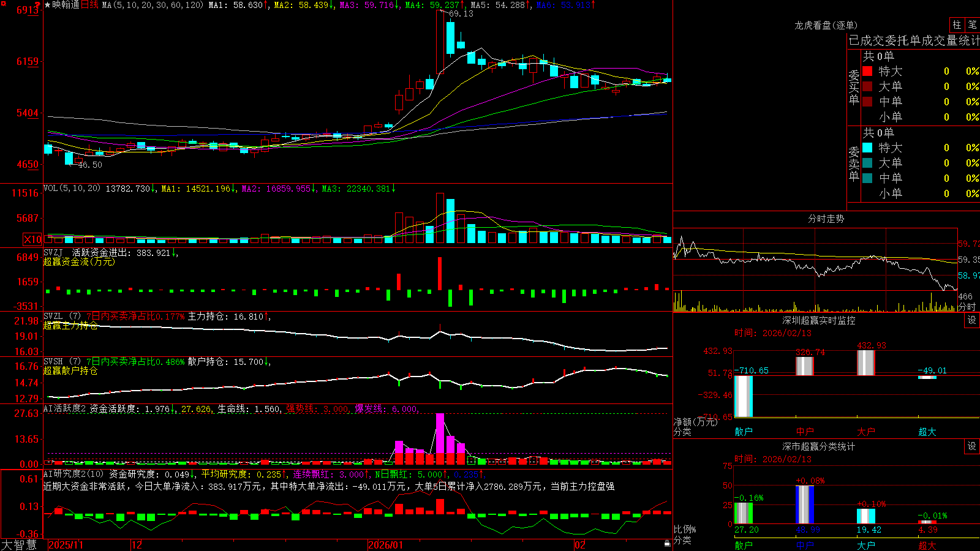Click the 48.99 中户 ratio value
Screen dimensions: 980x551
[x=808, y=530]
